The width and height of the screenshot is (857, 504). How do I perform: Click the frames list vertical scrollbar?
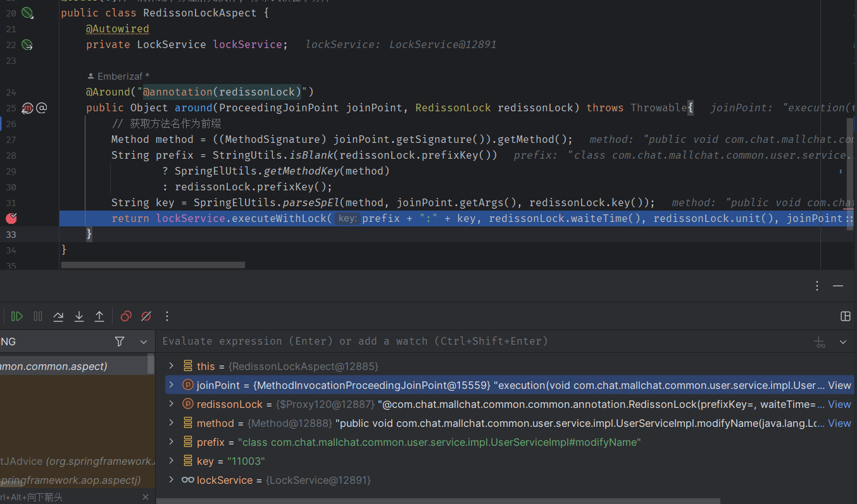click(151, 364)
